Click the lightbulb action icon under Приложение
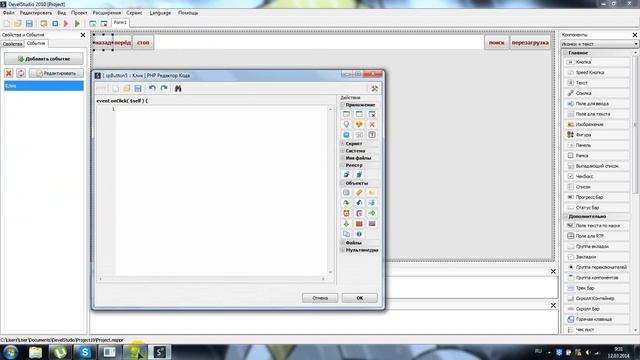 346,124
